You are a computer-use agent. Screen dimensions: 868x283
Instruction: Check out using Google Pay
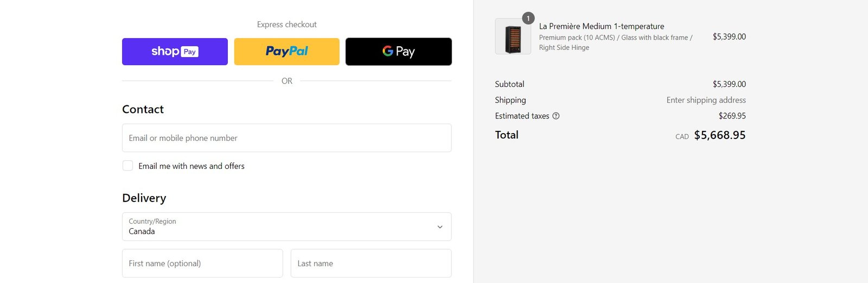pos(398,52)
